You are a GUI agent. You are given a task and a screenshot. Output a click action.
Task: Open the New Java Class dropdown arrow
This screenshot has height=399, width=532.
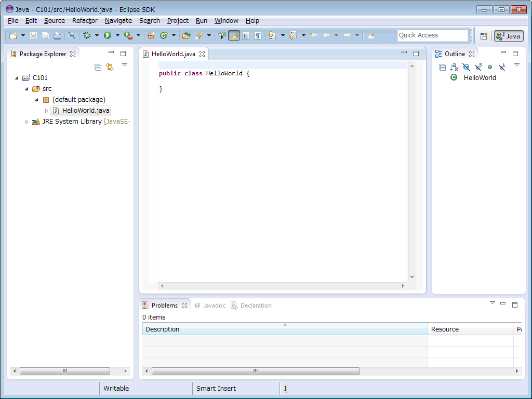click(174, 35)
